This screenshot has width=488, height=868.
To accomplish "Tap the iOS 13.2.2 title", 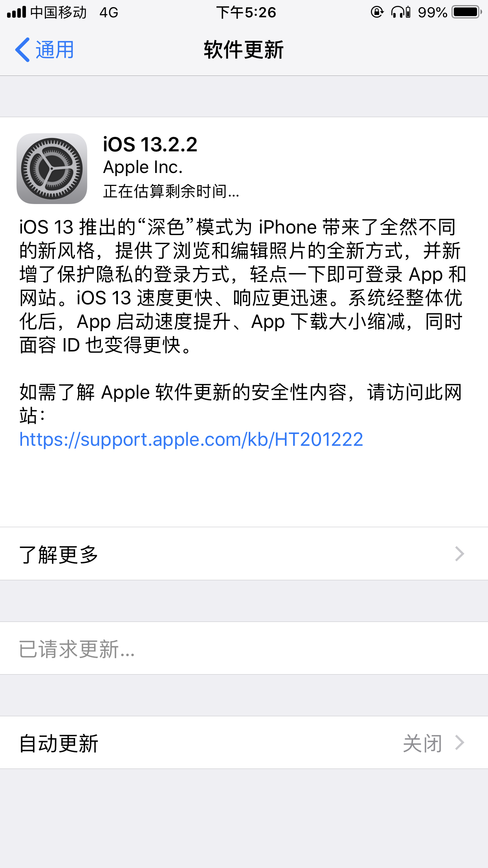I will 150,145.
